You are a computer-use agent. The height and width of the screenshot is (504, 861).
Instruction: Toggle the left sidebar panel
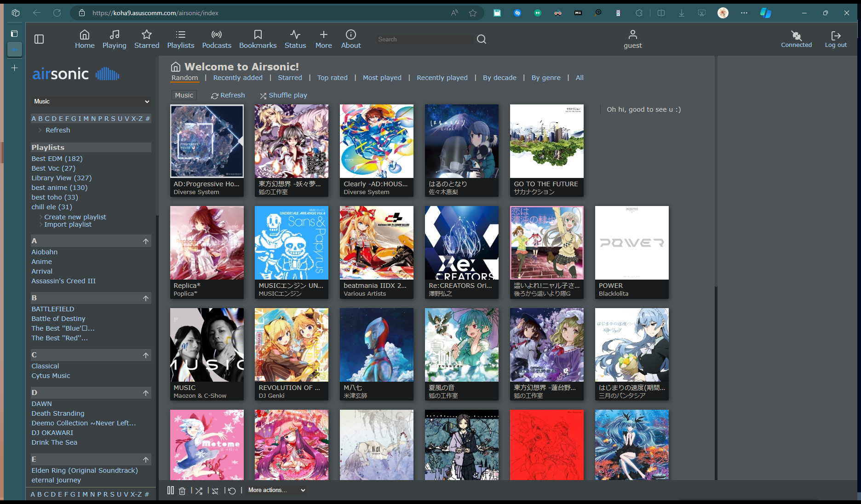(x=39, y=39)
